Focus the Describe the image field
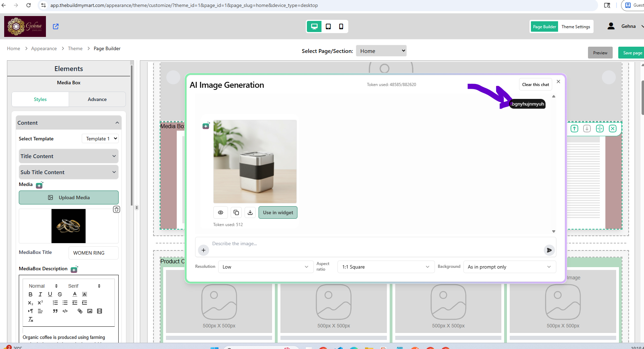 [376, 243]
